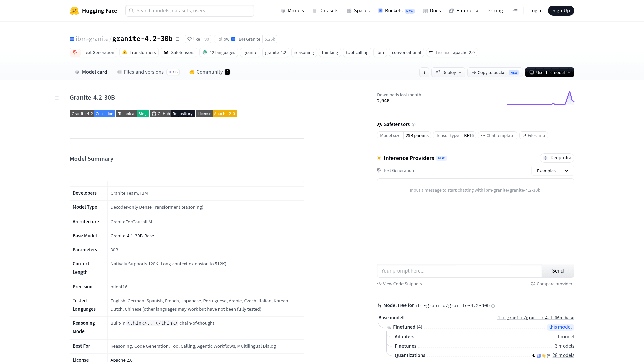Image resolution: width=644 pixels, height=362 pixels.
Task: Click the ibm-granite organization link
Action: click(92, 39)
